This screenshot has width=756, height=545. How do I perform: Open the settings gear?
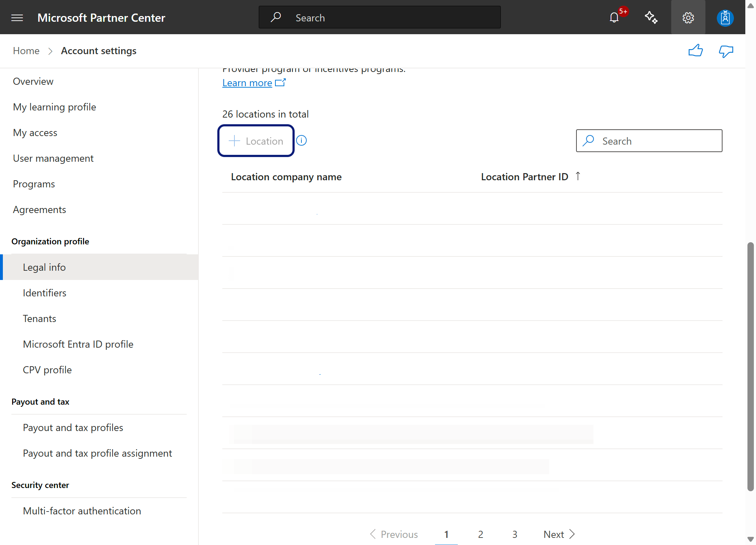click(x=688, y=17)
